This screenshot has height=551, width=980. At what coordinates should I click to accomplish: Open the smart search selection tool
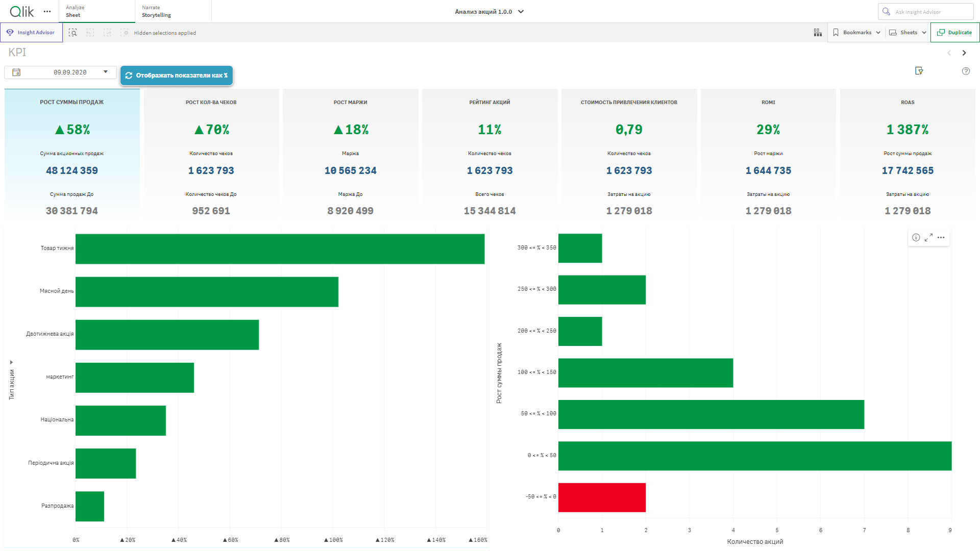[73, 33]
